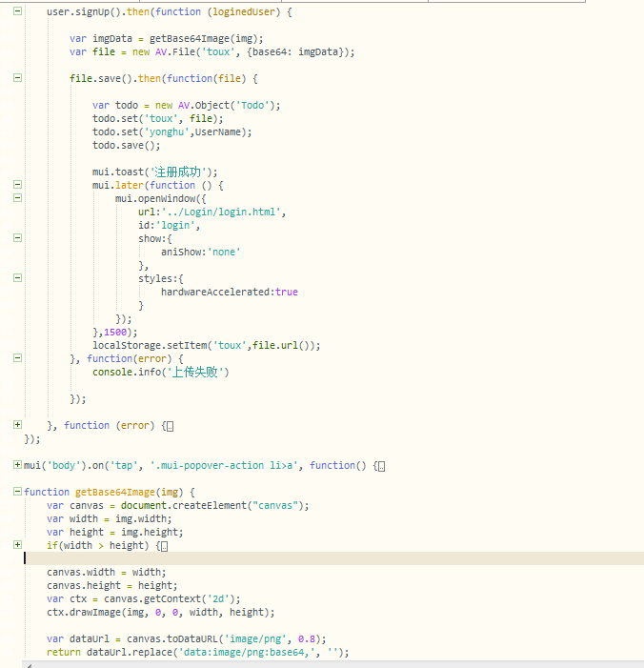Click the },1500); line
Viewport: 644px width, 668px height.
click(115, 333)
